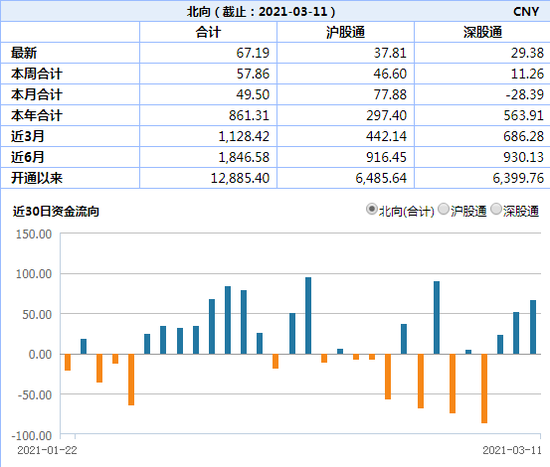This screenshot has width=550, height=467.
Task: Click the 深股通 column header
Action: click(x=483, y=32)
